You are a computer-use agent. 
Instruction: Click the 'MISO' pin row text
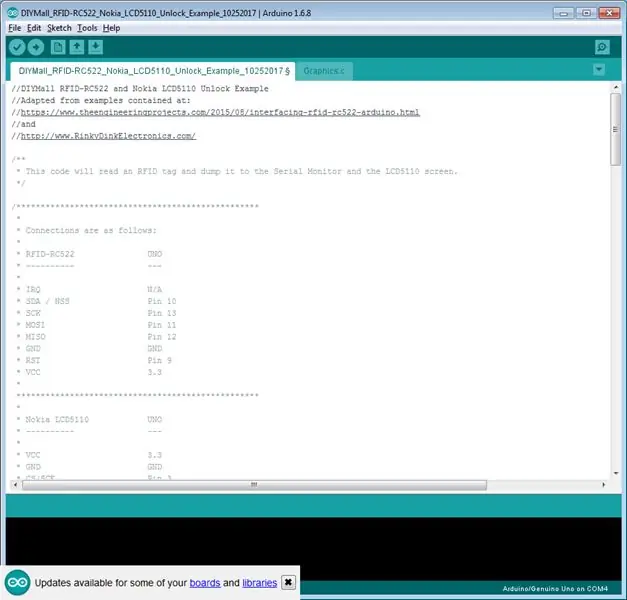coord(35,337)
